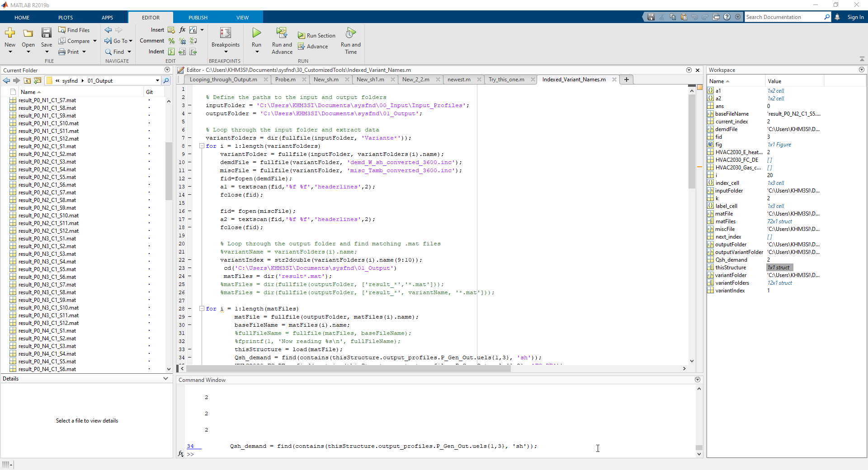Click the Run and Advance icon
868x470 pixels.
point(282,33)
